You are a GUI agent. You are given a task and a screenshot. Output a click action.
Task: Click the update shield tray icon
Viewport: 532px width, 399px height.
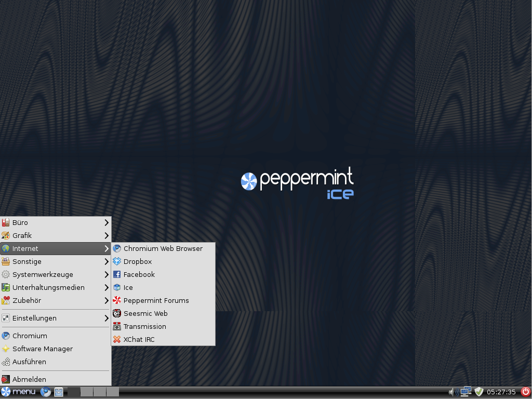pyautogui.click(x=478, y=392)
